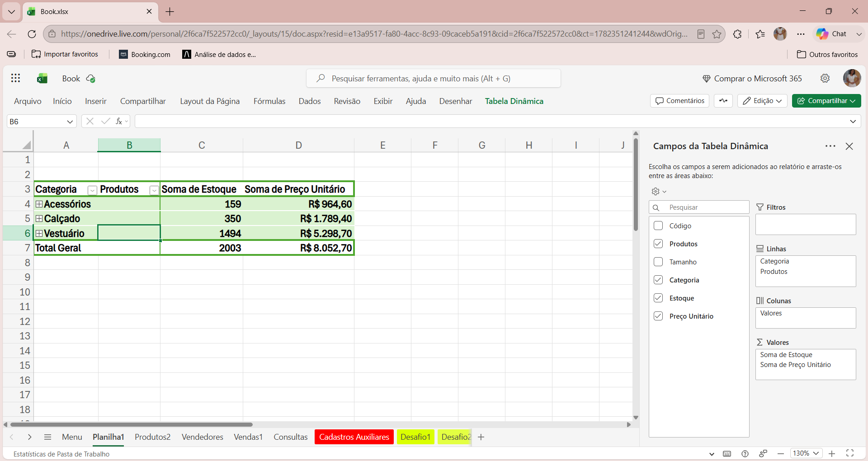Click the field Pesquisar search box
Viewport: 868px width, 461px height.
coord(699,207)
